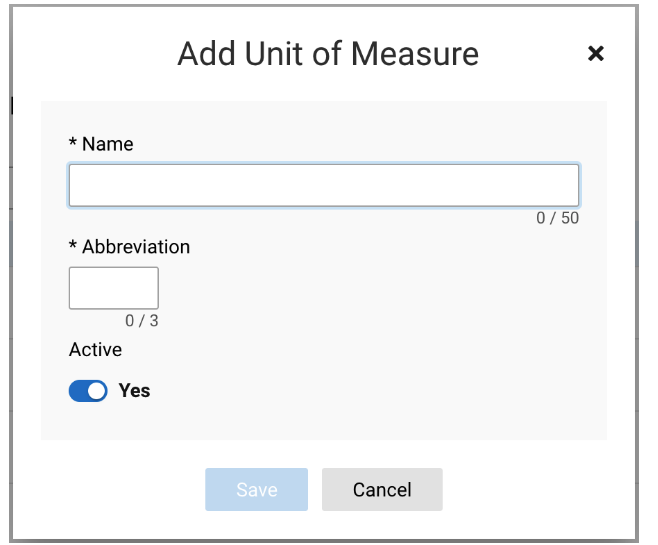The width and height of the screenshot is (658, 545).
Task: Focus the Name text field
Action: pos(324,185)
